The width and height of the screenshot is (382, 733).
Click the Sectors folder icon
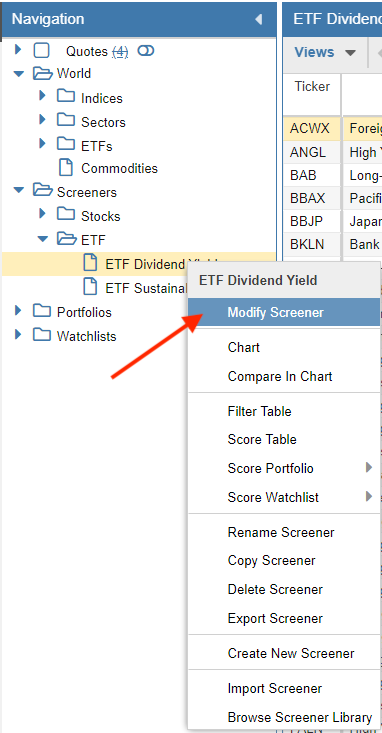tap(66, 121)
